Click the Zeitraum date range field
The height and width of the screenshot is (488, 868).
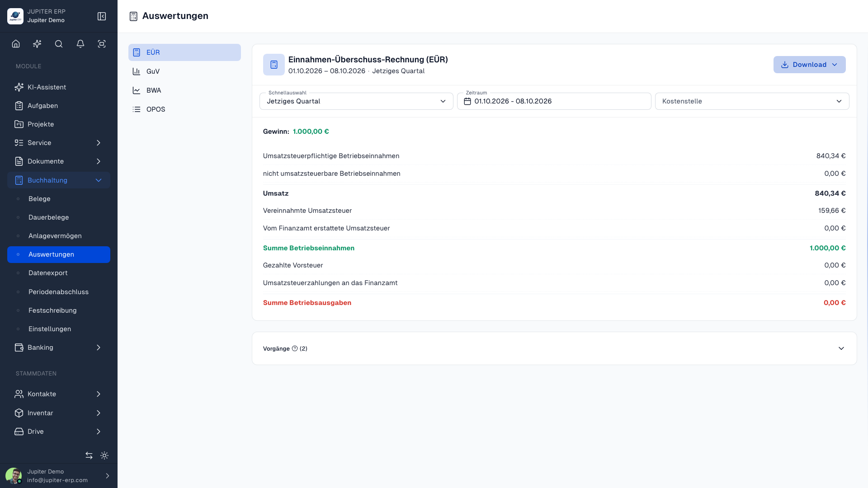554,101
